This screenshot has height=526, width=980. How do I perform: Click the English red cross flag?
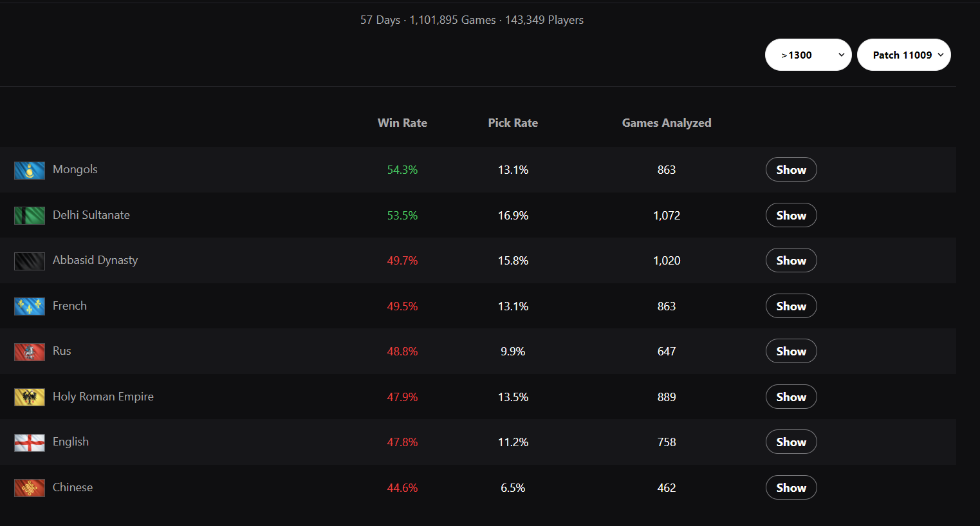click(30, 443)
